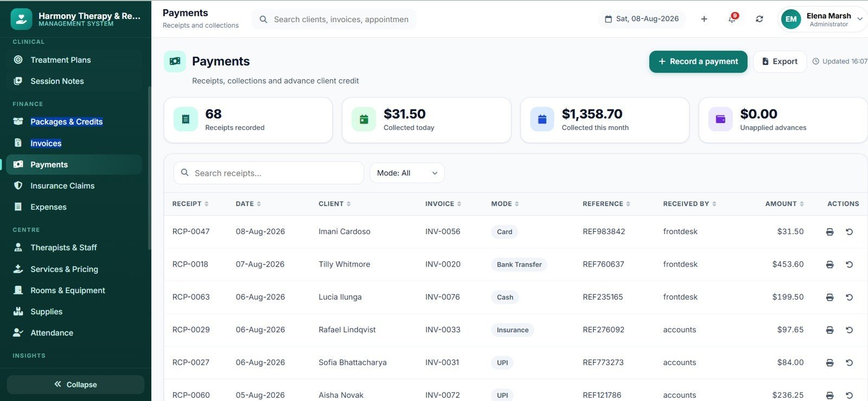Viewport: 868px width, 401px height.
Task: Print receipt RCP-0047
Action: [x=829, y=232]
